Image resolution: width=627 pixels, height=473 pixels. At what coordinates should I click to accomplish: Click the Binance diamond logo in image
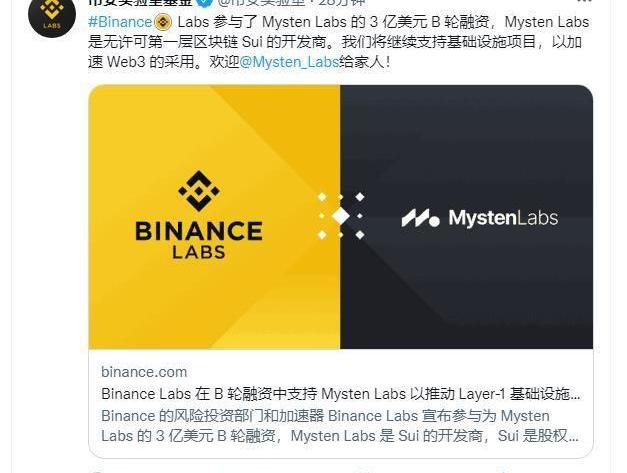point(199,191)
